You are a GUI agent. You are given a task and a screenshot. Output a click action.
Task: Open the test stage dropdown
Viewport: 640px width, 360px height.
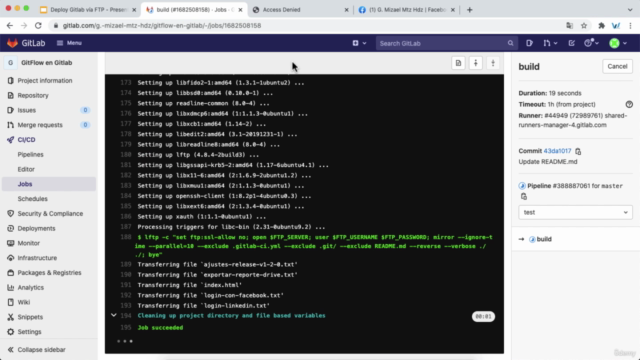[x=575, y=212]
